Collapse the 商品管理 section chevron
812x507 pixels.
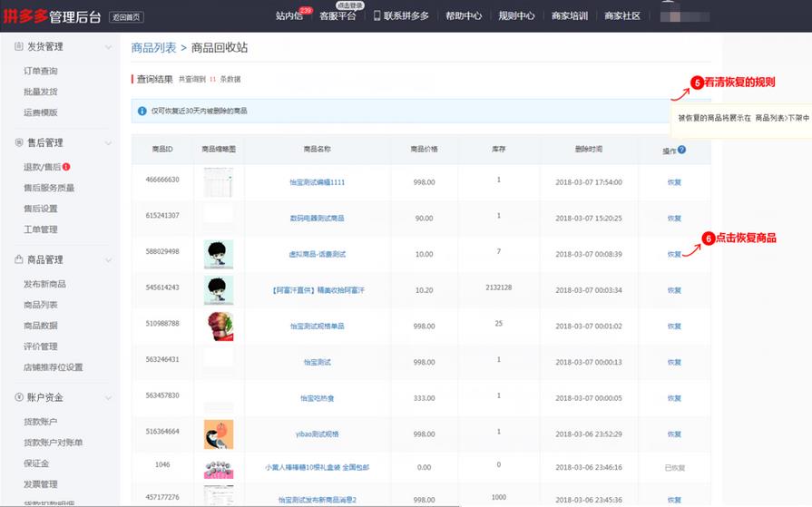click(108, 260)
